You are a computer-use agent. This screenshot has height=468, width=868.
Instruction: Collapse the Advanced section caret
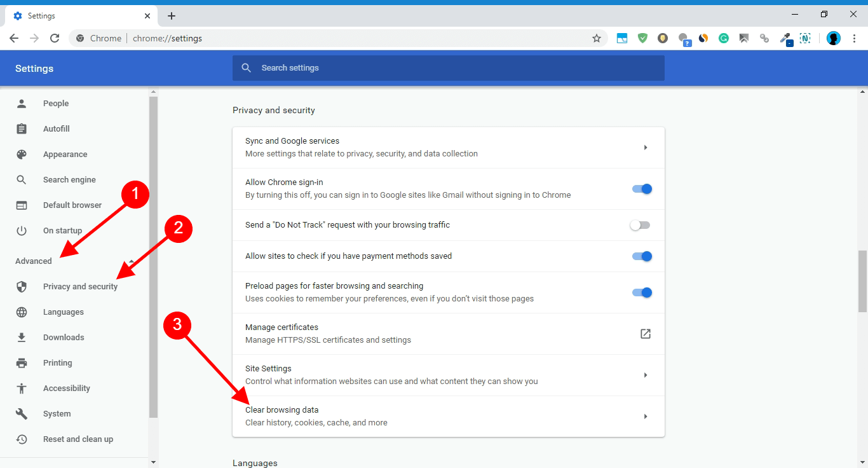[x=132, y=261]
